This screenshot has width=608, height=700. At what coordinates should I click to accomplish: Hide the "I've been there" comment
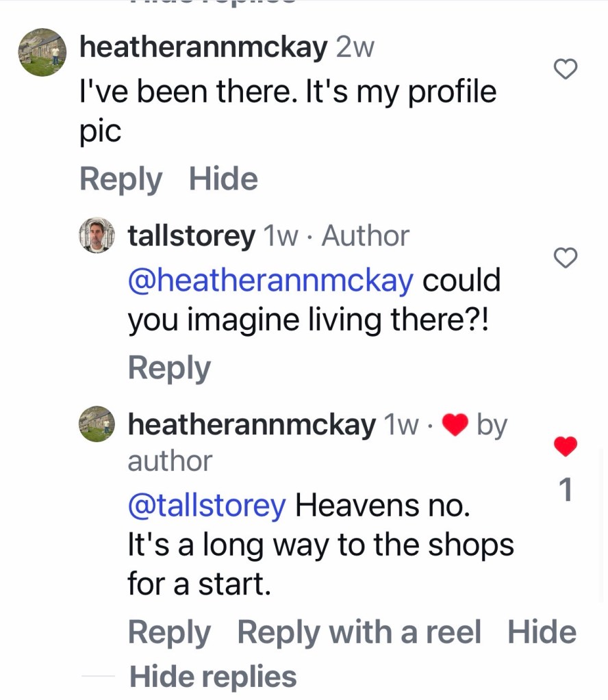pyautogui.click(x=223, y=179)
